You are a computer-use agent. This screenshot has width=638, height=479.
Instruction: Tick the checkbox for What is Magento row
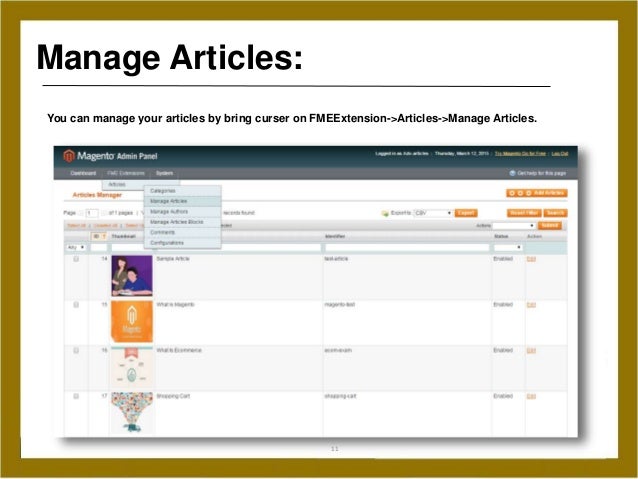(x=76, y=305)
